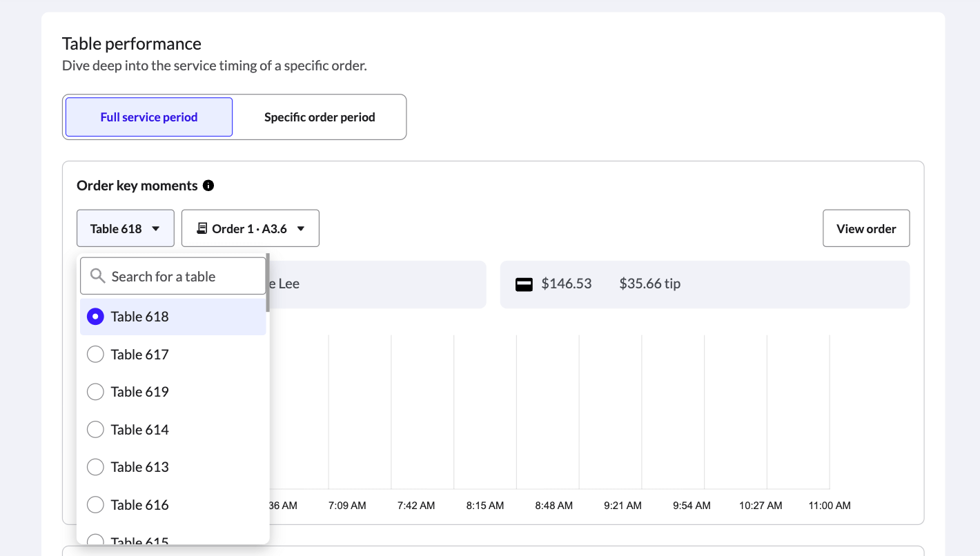
Task: Select the Table 618 radio button
Action: (96, 317)
